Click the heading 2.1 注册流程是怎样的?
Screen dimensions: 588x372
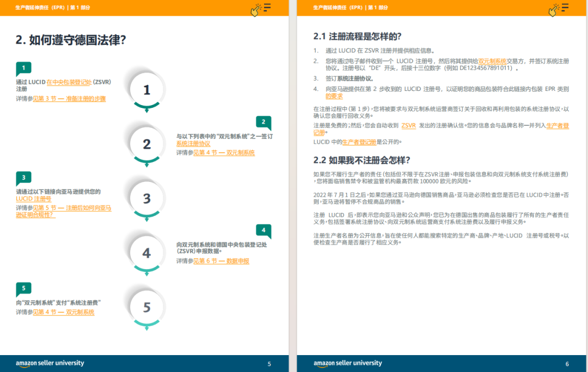click(x=357, y=36)
